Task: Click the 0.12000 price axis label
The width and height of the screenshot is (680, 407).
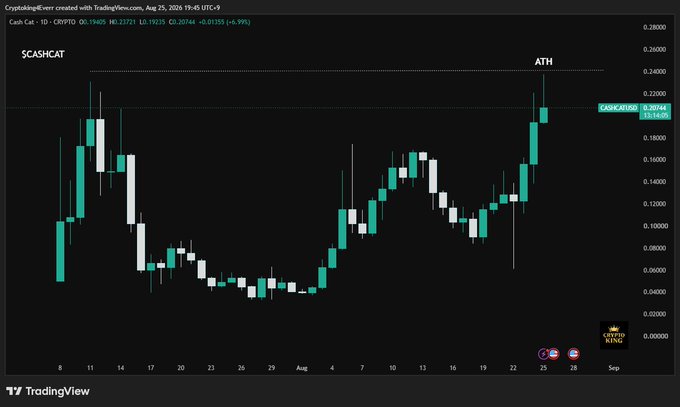Action: 654,204
